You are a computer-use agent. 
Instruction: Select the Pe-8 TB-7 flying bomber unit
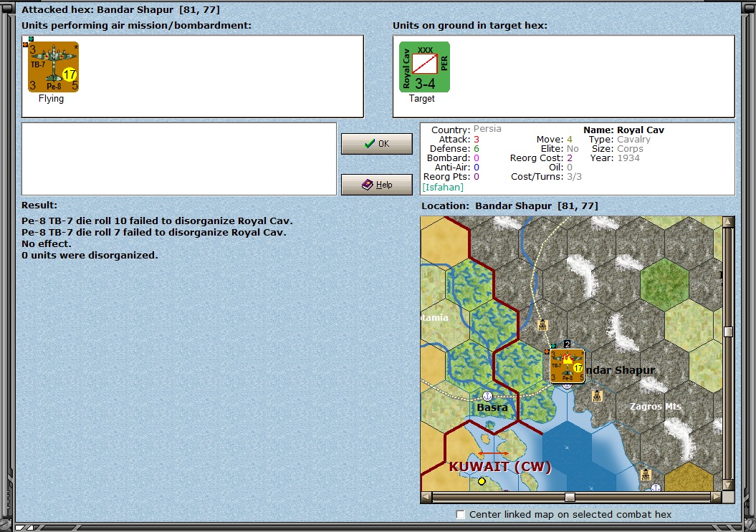click(x=53, y=67)
